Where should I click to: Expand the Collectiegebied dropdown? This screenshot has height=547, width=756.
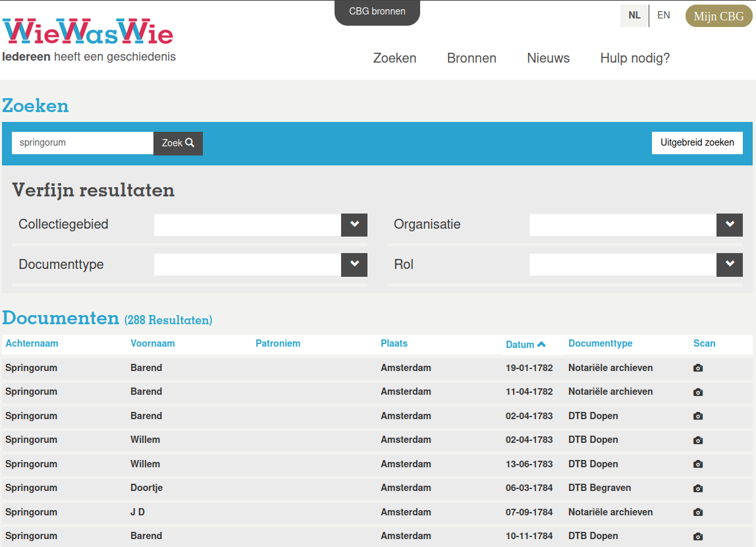pos(354,225)
